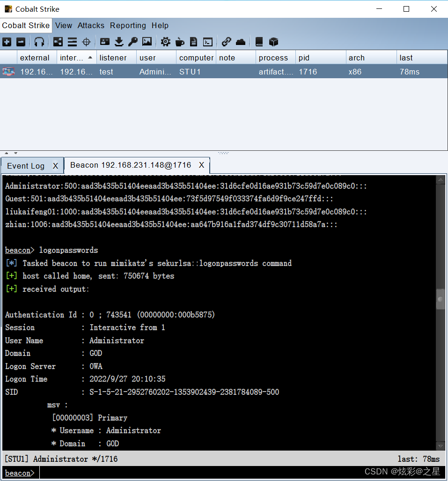Screen dimensions: 448x481
Task: Click the console scrollbar up arrow
Action: pyautogui.click(x=441, y=180)
